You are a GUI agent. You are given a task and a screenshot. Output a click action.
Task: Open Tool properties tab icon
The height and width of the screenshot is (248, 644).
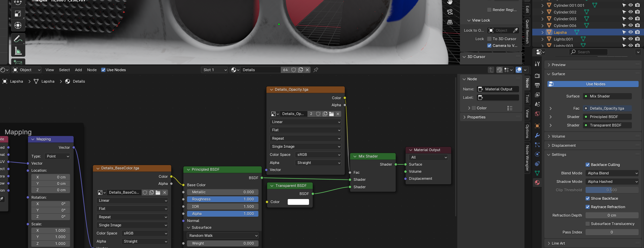(537, 64)
